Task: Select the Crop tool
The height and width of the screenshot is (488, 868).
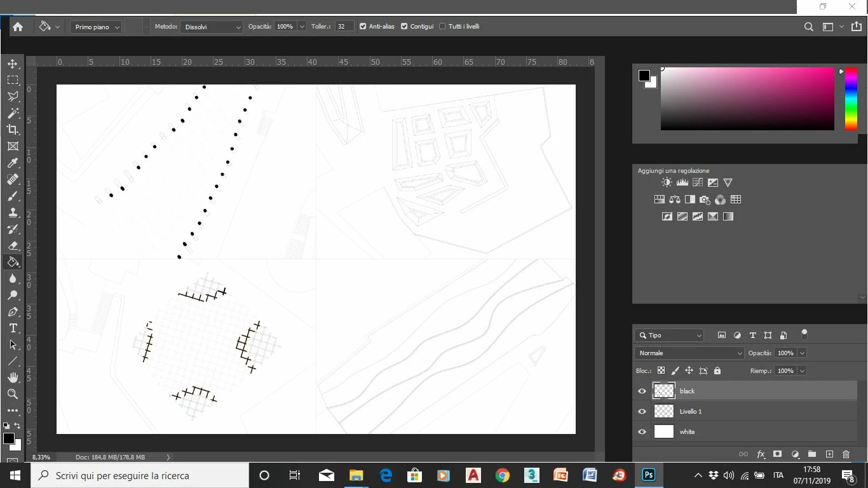Action: pos(13,130)
